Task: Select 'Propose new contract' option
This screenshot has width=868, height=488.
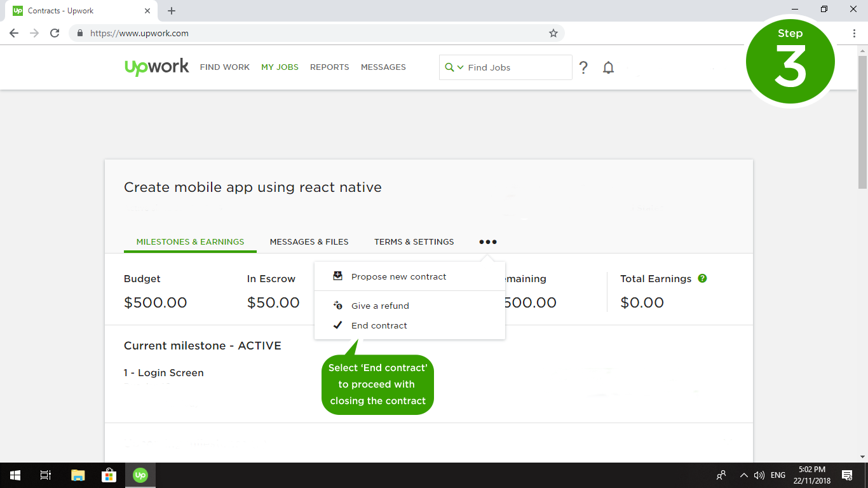Action: pos(398,276)
